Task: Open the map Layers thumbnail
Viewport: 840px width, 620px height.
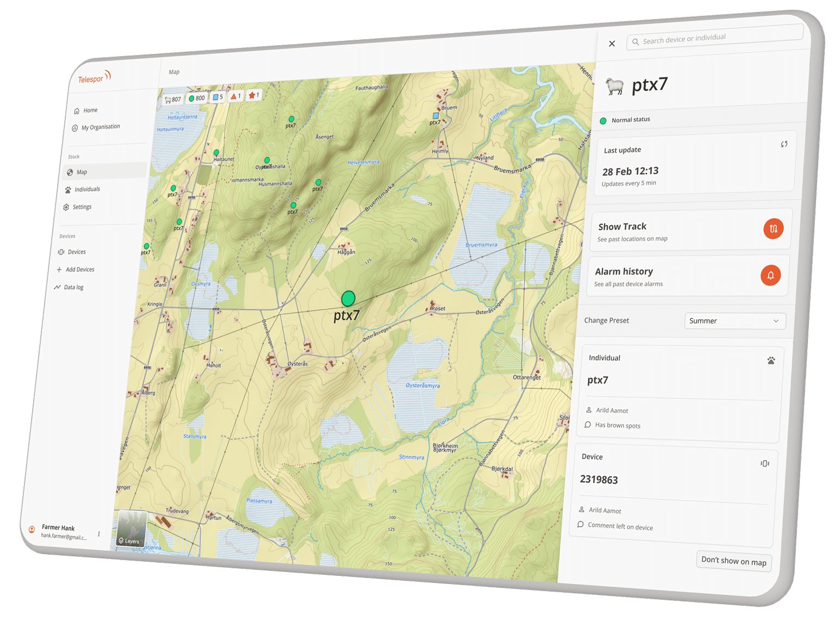Action: point(131,528)
